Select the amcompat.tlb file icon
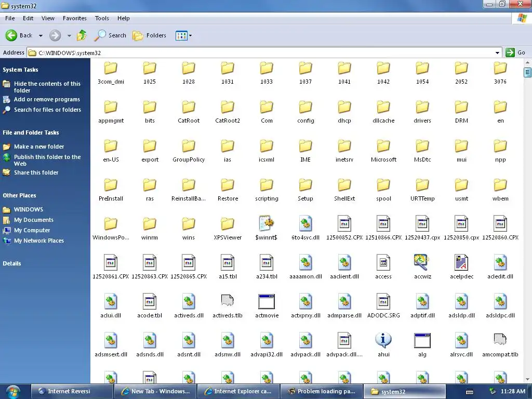The height and width of the screenshot is (399, 532). [500, 340]
